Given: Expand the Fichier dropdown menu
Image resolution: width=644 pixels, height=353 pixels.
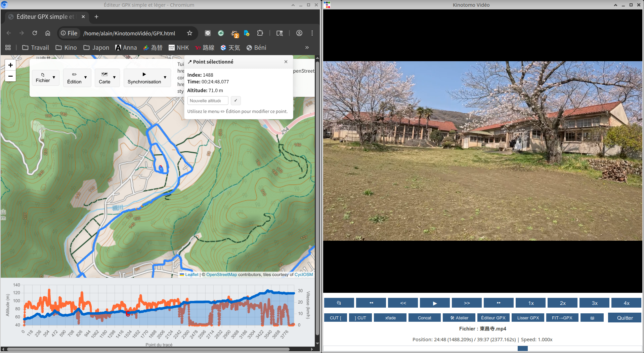Looking at the screenshot, I should 45,78.
